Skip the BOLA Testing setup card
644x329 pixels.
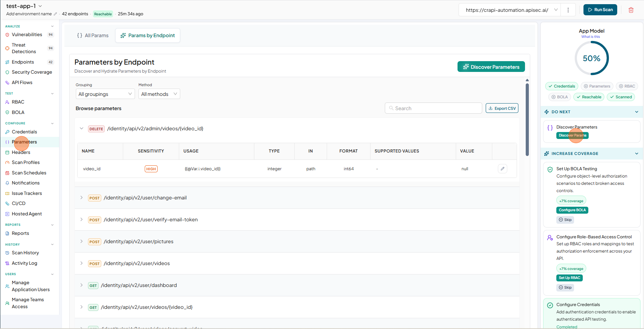tap(565, 220)
